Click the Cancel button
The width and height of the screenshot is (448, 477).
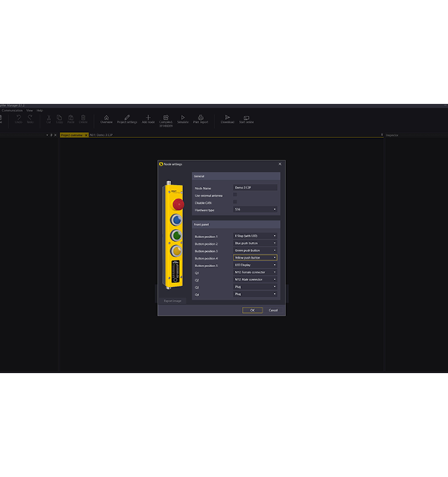[x=272, y=311]
